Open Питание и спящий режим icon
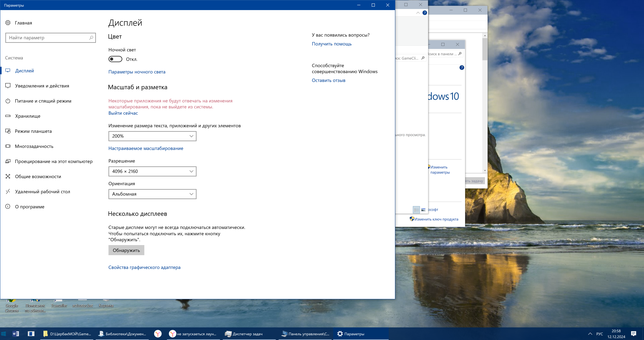The width and height of the screenshot is (644, 340). click(x=8, y=101)
